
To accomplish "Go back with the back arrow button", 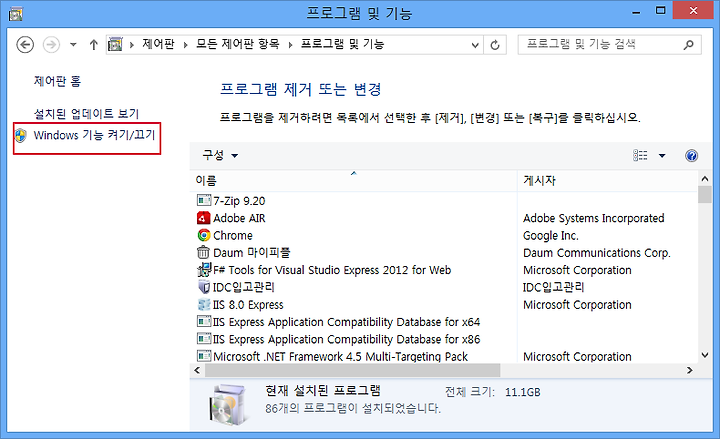I will click(x=25, y=45).
